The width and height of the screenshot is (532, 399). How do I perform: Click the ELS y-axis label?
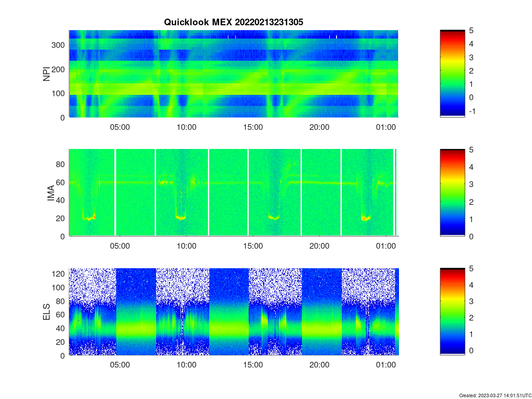click(x=47, y=312)
